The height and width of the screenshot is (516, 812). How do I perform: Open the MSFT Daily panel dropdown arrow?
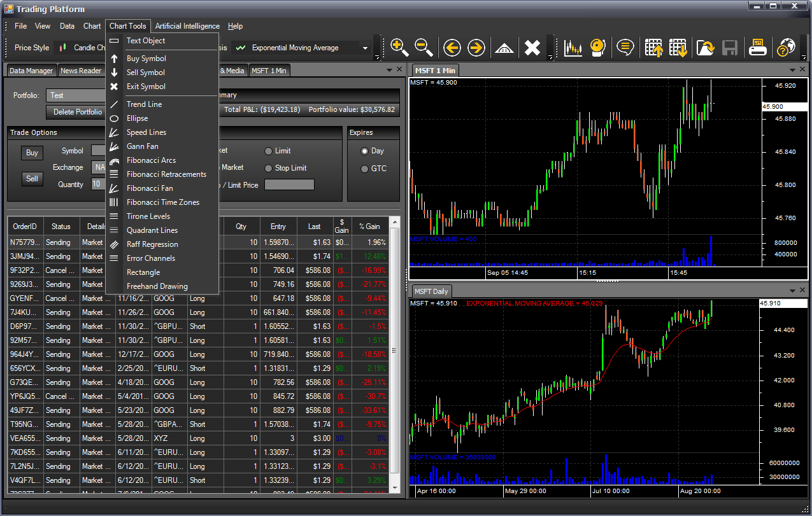tap(793, 291)
